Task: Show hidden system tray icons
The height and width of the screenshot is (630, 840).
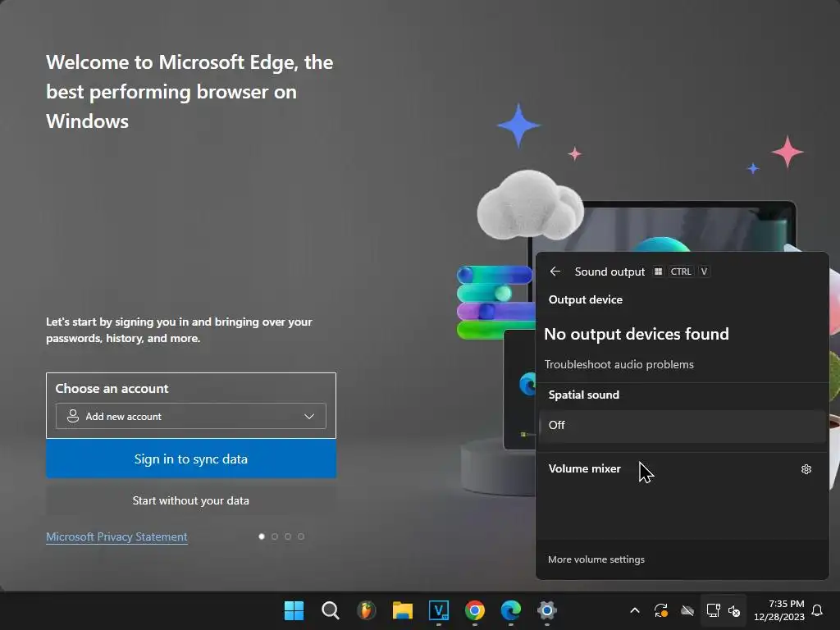Action: (x=635, y=610)
